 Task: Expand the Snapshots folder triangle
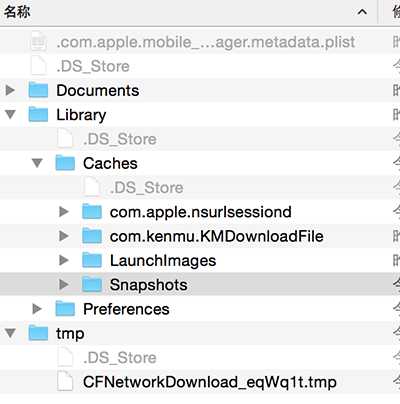tap(64, 285)
